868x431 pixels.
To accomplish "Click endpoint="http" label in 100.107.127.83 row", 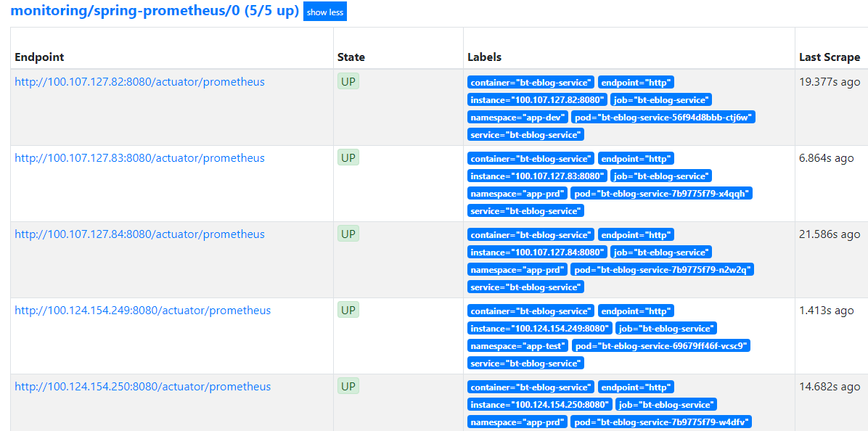I will pyautogui.click(x=636, y=159).
